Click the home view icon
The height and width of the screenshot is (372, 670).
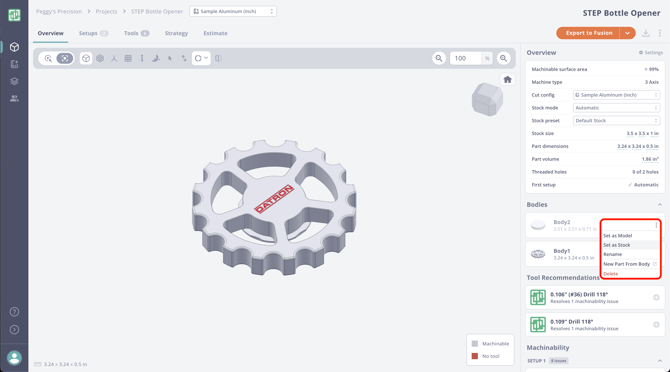coord(507,79)
